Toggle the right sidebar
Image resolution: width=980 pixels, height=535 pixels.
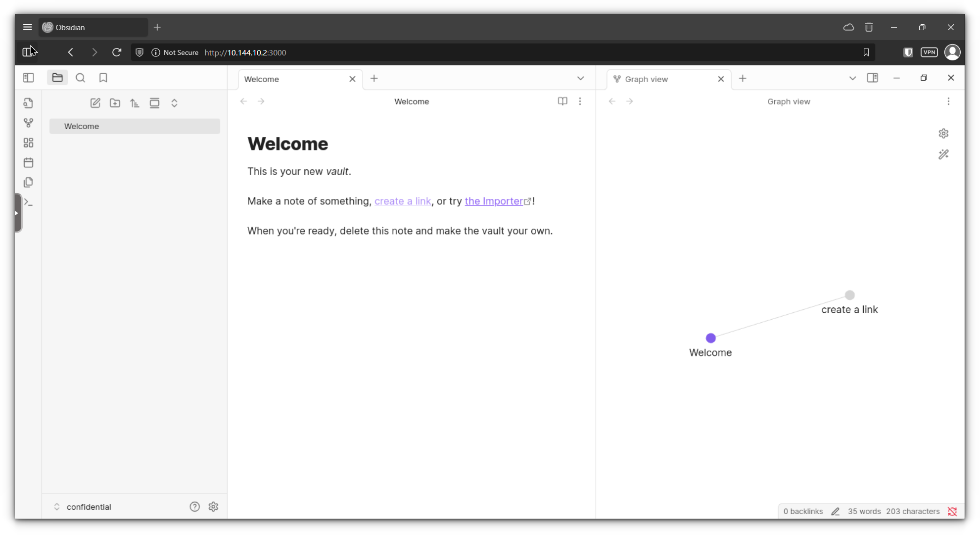(872, 78)
